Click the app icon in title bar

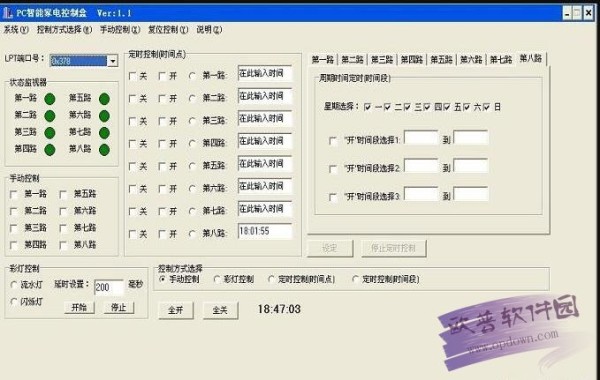point(7,13)
